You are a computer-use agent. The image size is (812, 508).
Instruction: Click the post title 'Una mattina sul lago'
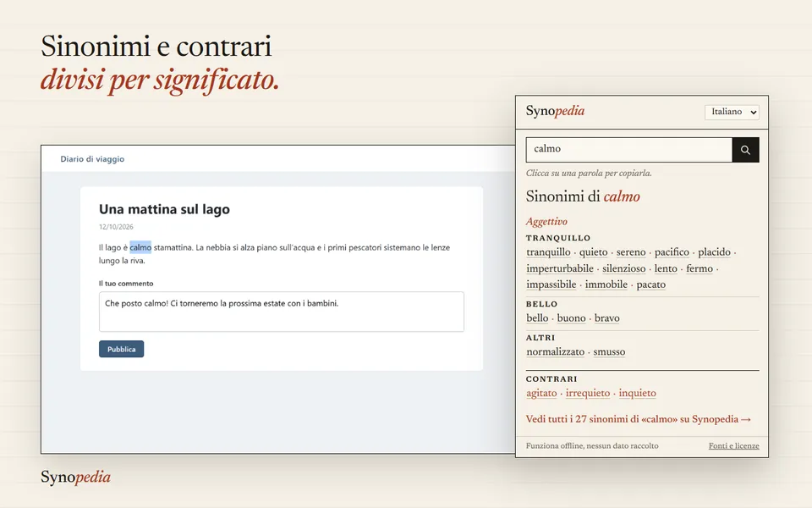tap(164, 209)
